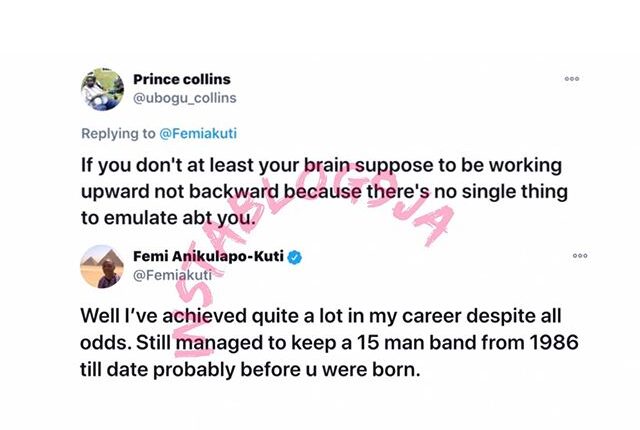This screenshot has width=640, height=430.
Task: Open more options on Femi Anikulapo-Kuti's tweet
Action: tap(580, 256)
